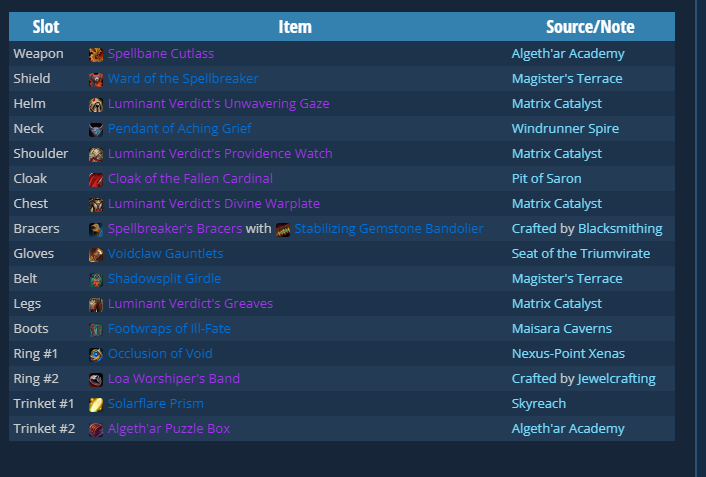Image resolution: width=706 pixels, height=477 pixels.
Task: Click the Slot column header
Action: click(46, 27)
